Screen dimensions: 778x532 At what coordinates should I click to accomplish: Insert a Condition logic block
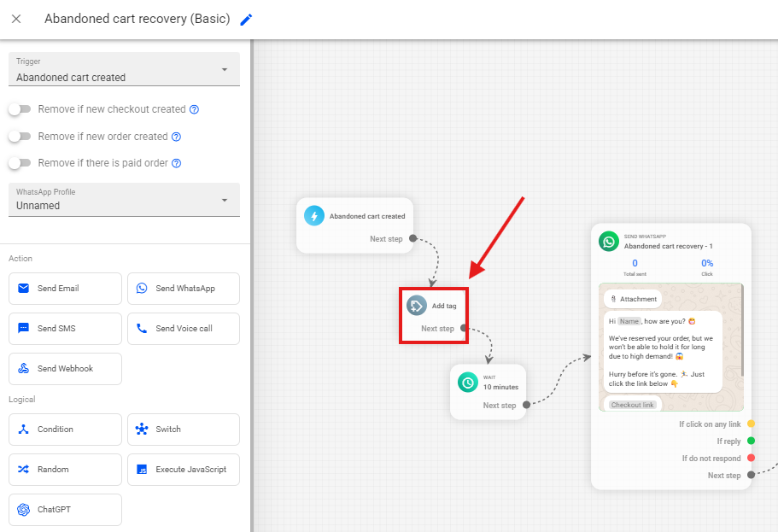click(x=65, y=430)
